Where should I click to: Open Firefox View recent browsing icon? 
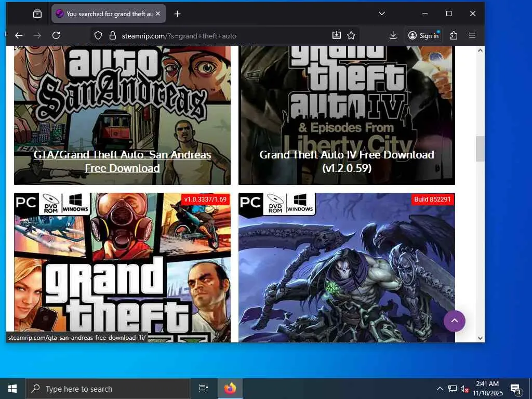[37, 14]
